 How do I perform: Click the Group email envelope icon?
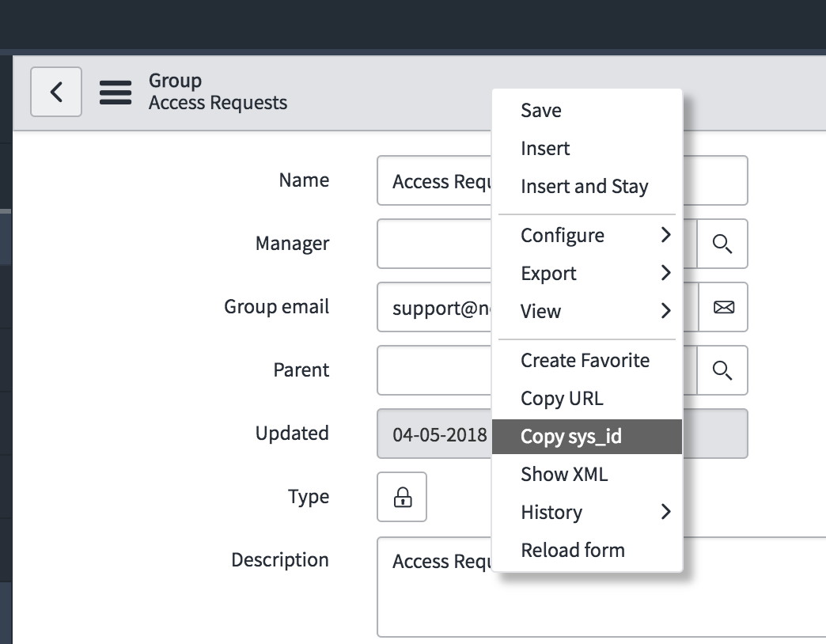pos(722,307)
